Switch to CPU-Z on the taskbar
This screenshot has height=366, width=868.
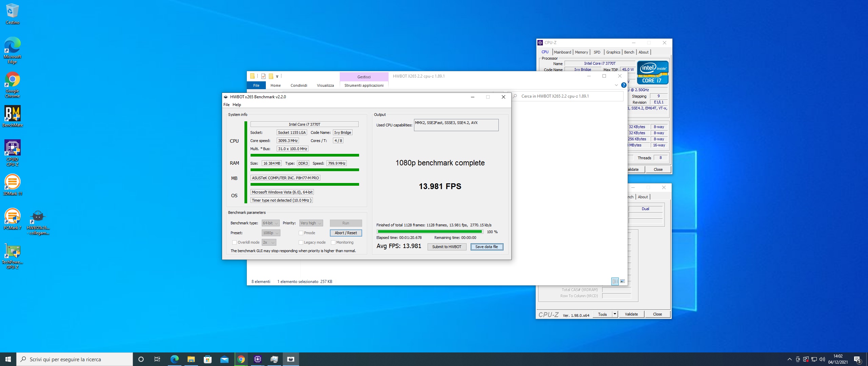pyautogui.click(x=257, y=359)
